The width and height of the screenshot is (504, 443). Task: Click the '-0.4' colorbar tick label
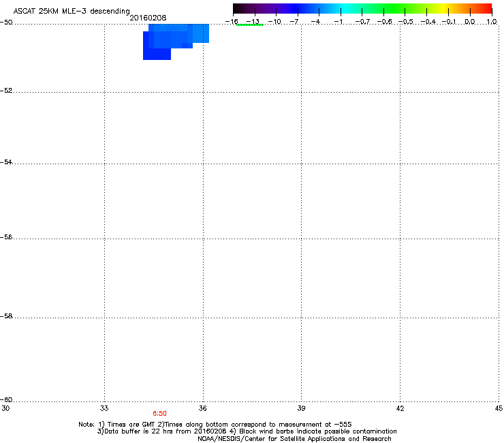point(428,22)
